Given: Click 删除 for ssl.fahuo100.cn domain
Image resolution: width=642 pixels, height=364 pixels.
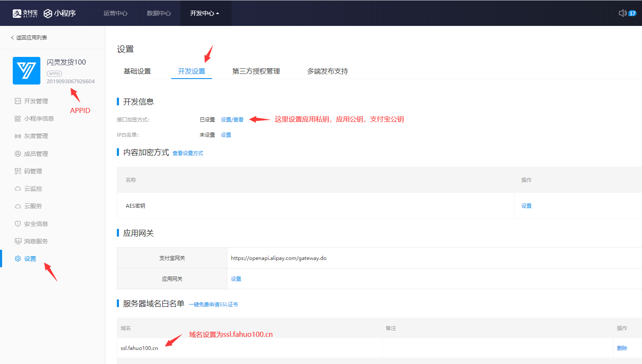Looking at the screenshot, I should tap(622, 348).
